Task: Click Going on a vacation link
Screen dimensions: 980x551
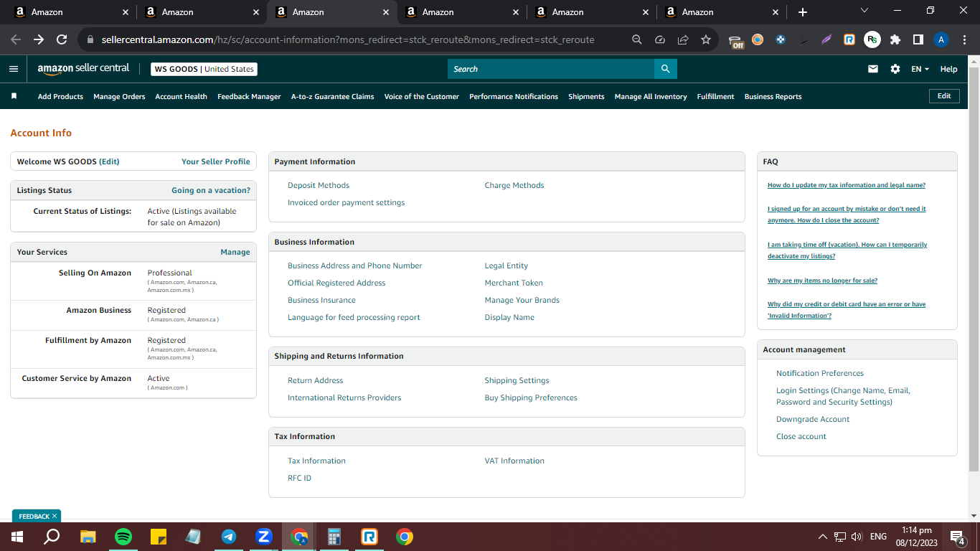Action: coord(211,190)
